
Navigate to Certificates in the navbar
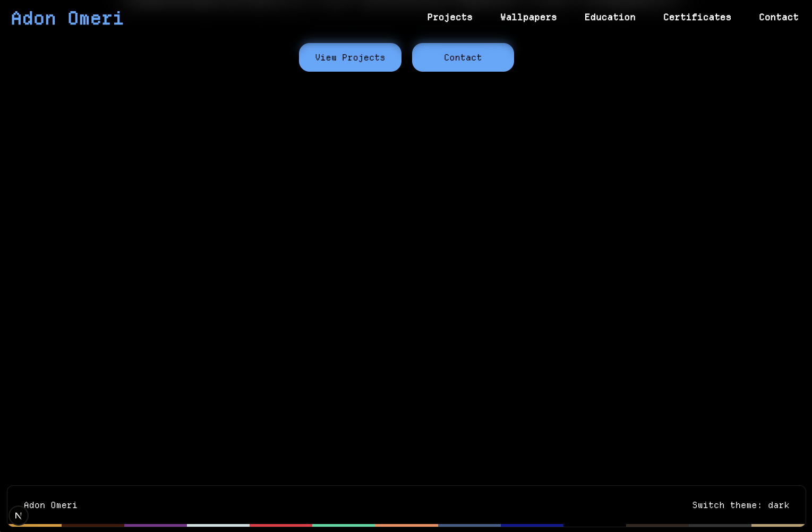tap(697, 17)
